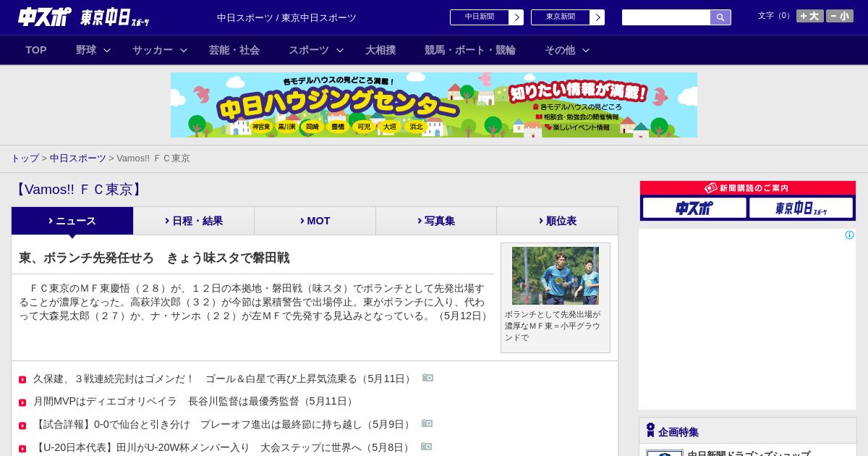Open the 久保建 3戦連続完封 article link

pyautogui.click(x=224, y=379)
